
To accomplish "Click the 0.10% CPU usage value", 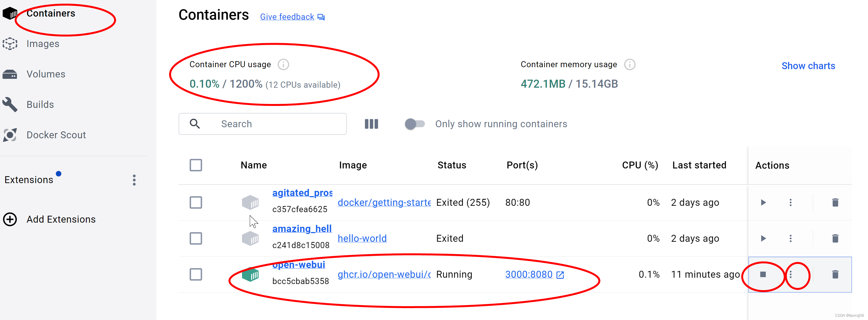I will click(204, 84).
